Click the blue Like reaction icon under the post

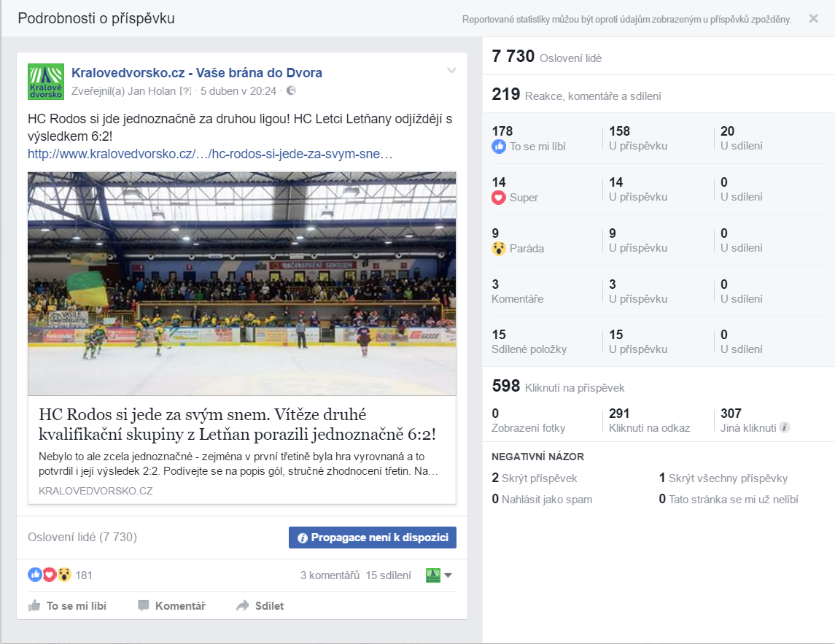coord(34,575)
